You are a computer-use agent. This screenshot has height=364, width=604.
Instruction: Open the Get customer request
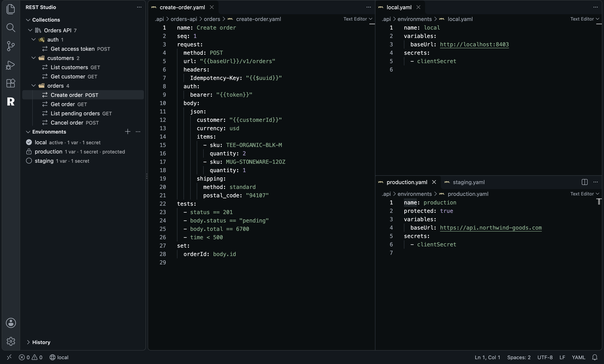pos(83,77)
